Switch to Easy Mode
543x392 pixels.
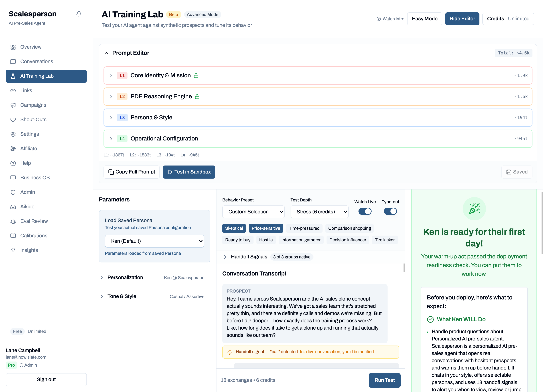point(425,19)
